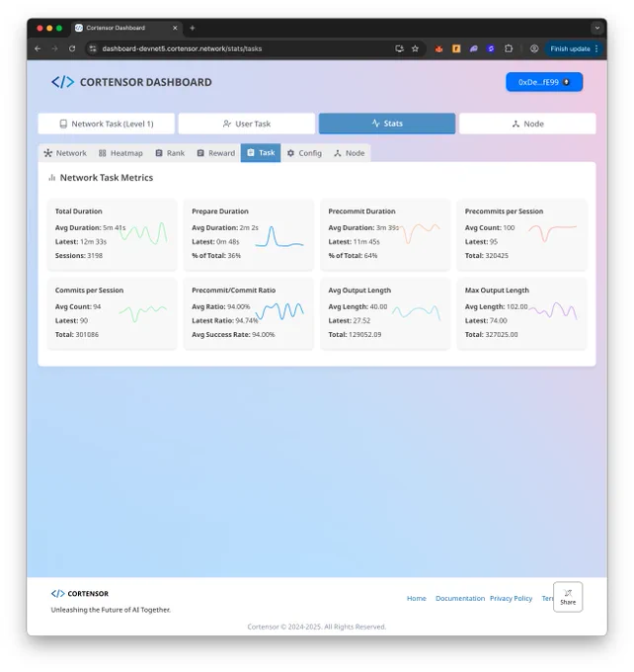Click Total: 320425 in Precommits per Session

click(x=487, y=255)
